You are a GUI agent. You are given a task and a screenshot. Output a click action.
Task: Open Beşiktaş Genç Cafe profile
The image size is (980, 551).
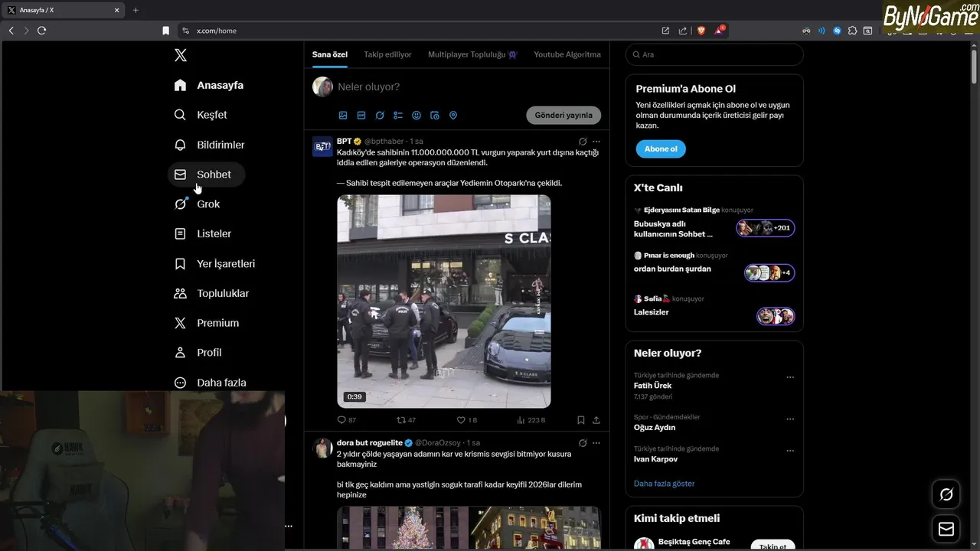click(694, 542)
